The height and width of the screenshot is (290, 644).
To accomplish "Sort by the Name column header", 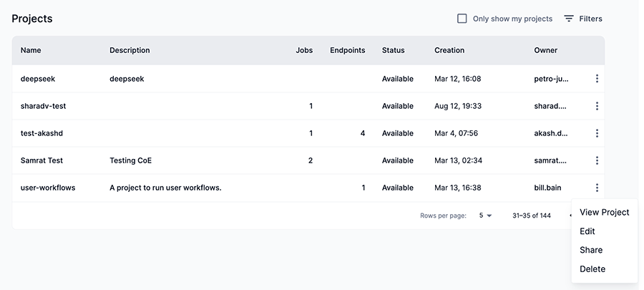I will coord(31,50).
